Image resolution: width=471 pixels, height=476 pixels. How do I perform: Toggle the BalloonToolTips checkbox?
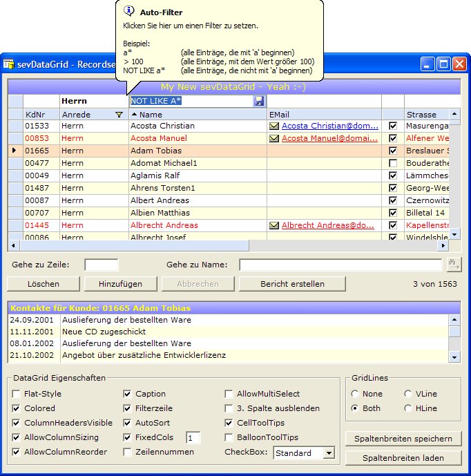pos(229,437)
